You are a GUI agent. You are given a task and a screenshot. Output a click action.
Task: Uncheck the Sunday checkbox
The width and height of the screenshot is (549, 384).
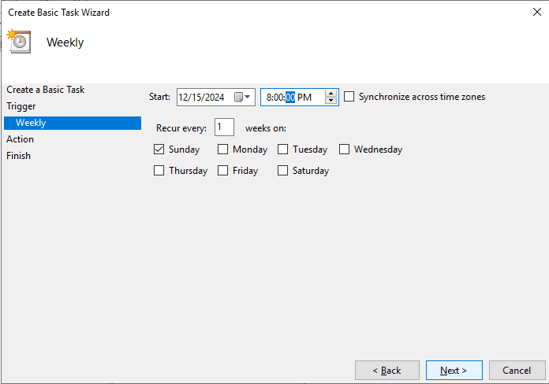point(159,149)
